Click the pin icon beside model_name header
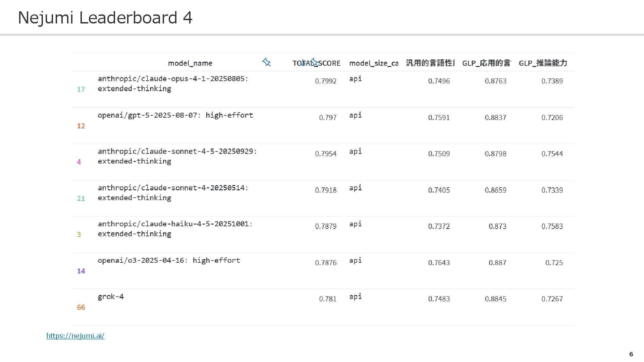The width and height of the screenshot is (644, 362). tap(266, 62)
